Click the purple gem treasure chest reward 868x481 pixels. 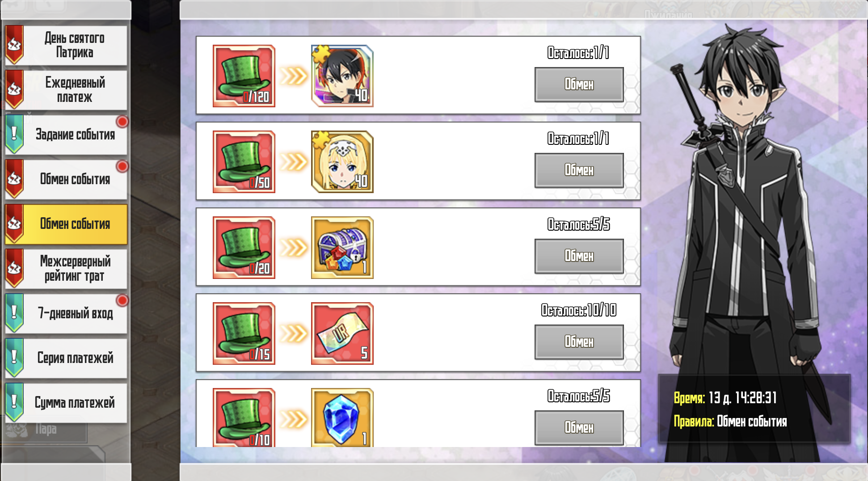[x=342, y=248]
